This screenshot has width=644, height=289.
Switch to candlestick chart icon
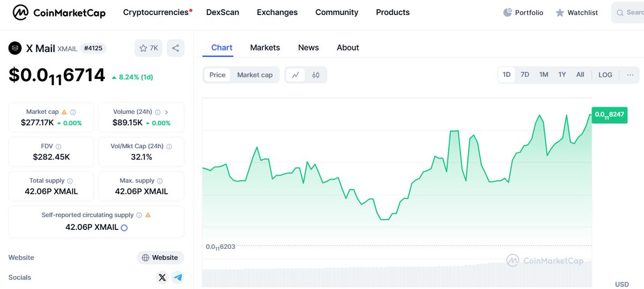tap(316, 75)
